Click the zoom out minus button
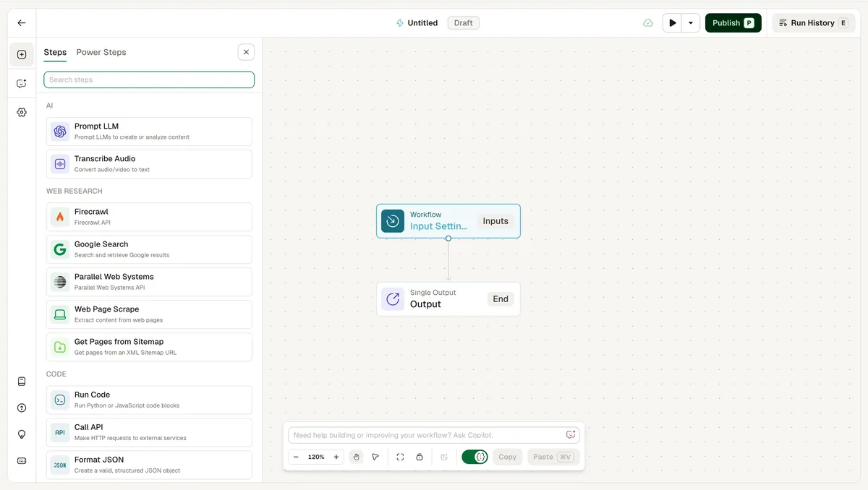 point(296,457)
